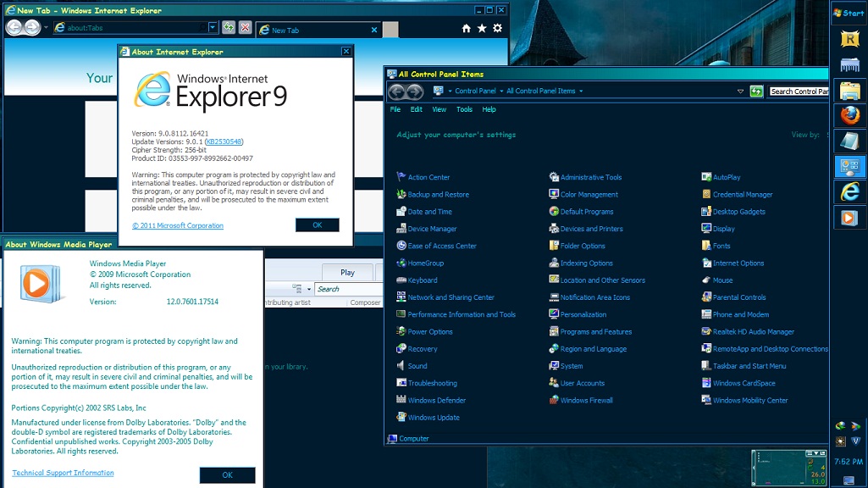Expand All Control Panel Items breadcrumb arrow

[581, 91]
